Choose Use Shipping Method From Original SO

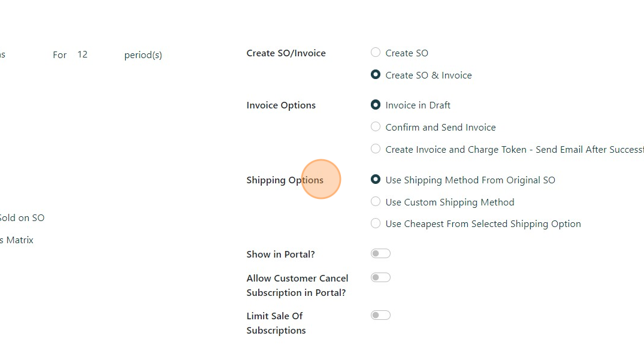pyautogui.click(x=376, y=180)
